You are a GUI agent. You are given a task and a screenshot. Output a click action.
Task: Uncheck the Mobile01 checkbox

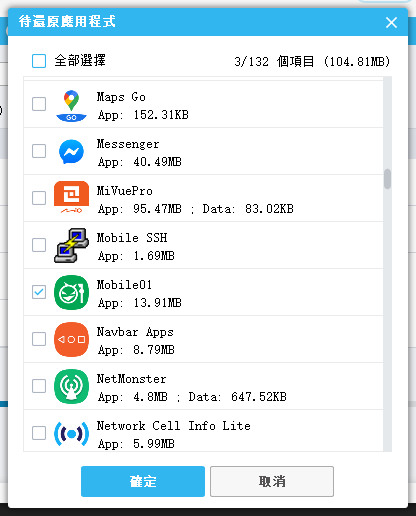(39, 292)
